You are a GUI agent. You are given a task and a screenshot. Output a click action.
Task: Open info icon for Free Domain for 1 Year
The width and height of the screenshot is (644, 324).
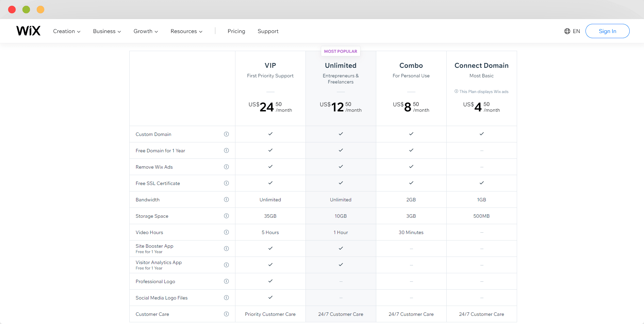[x=226, y=151]
